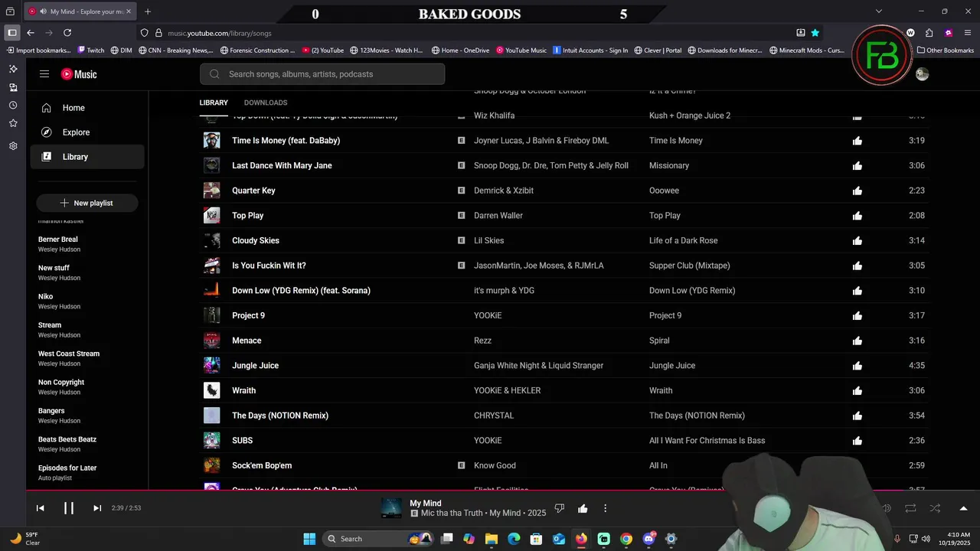The width and height of the screenshot is (980, 551).
Task: Toggle like on Cloudy Skies
Action: (x=857, y=241)
